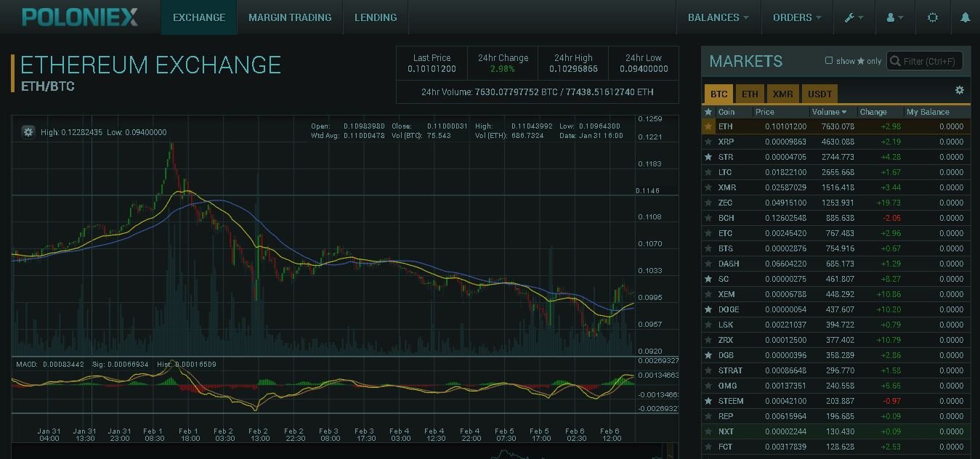Viewport: 980px width, 459px height.
Task: Star the XEM market row
Action: point(708,294)
